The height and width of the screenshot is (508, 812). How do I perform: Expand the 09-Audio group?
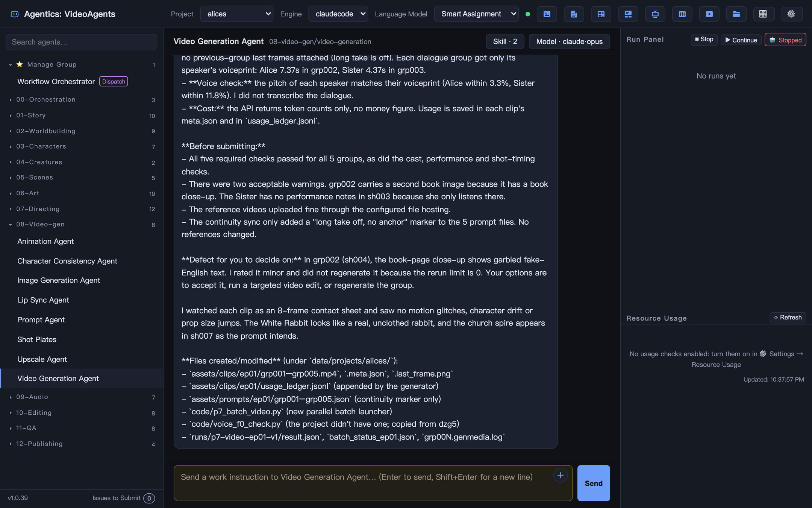[x=82, y=397]
